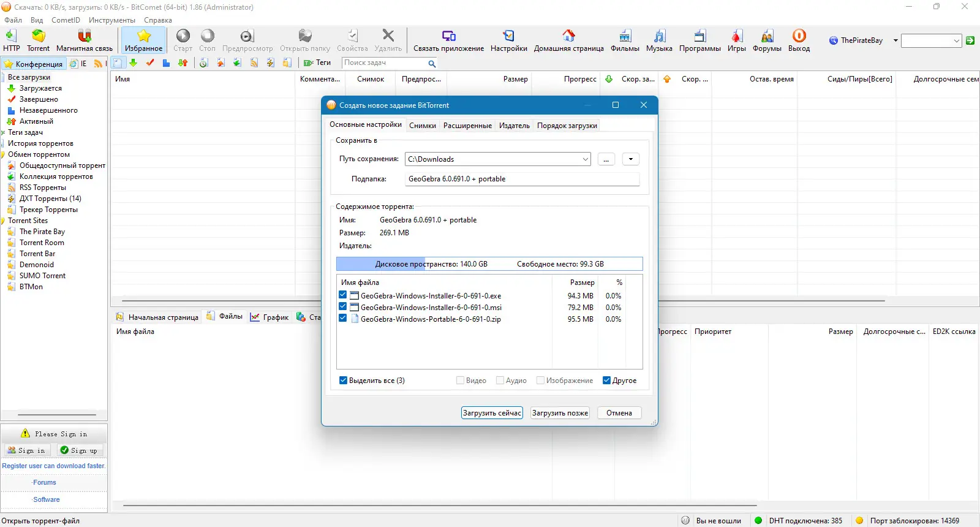
Task: Open the CometID menu
Action: pos(66,20)
